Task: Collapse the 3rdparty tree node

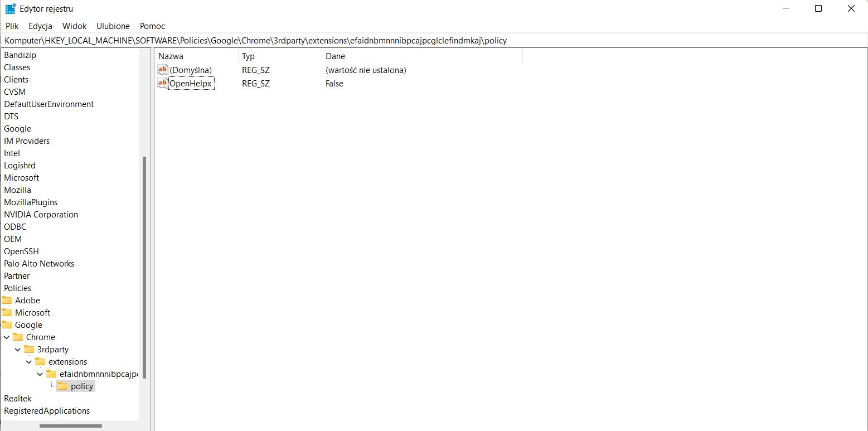Action: (17, 349)
